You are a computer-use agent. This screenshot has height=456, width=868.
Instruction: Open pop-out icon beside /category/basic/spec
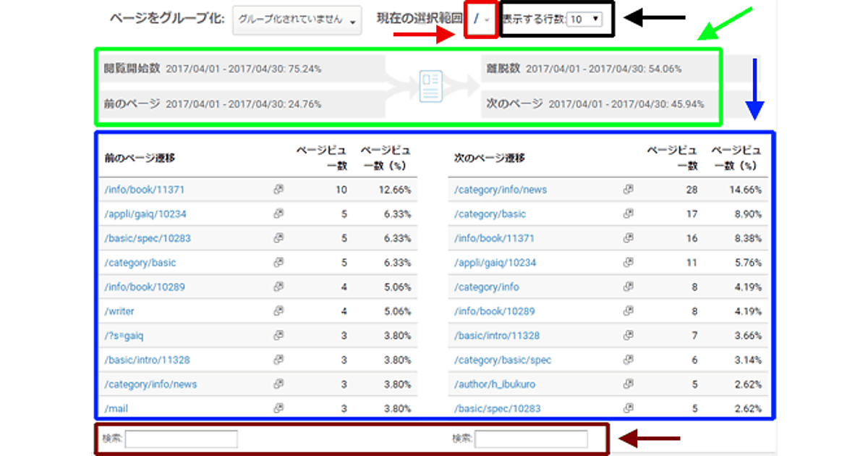pos(628,360)
